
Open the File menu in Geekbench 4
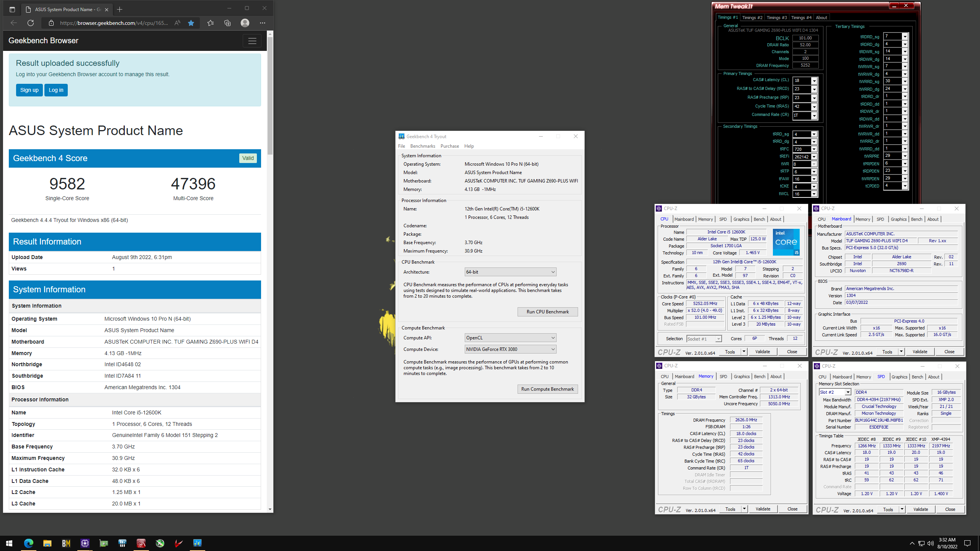402,146
